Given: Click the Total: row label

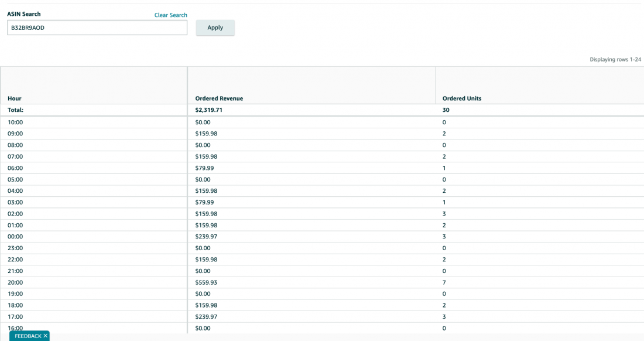Looking at the screenshot, I should pyautogui.click(x=15, y=110).
